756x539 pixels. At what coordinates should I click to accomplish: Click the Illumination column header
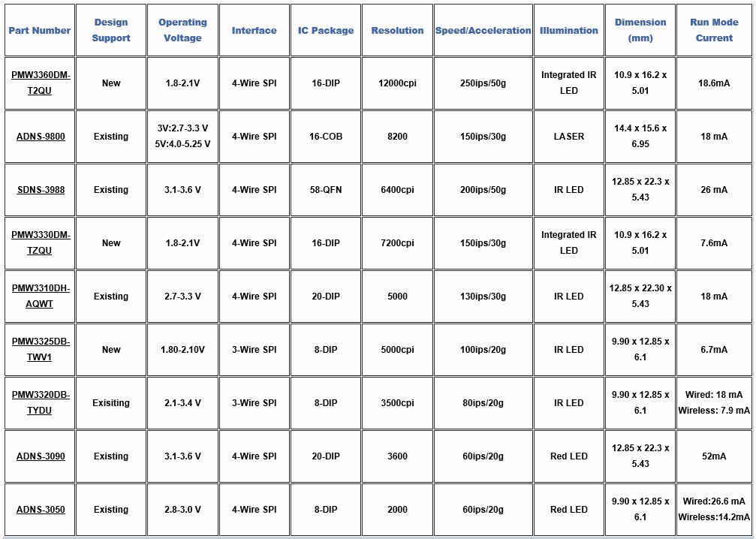(568, 31)
